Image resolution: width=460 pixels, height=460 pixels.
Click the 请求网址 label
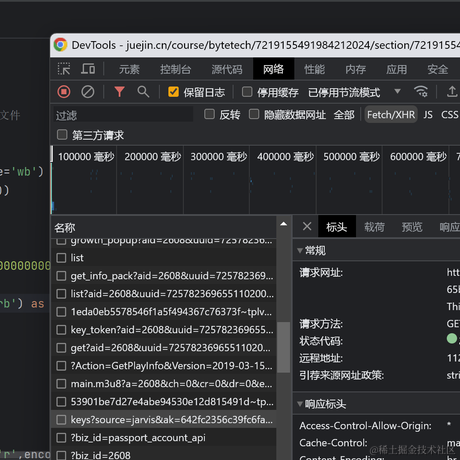pyautogui.click(x=321, y=272)
